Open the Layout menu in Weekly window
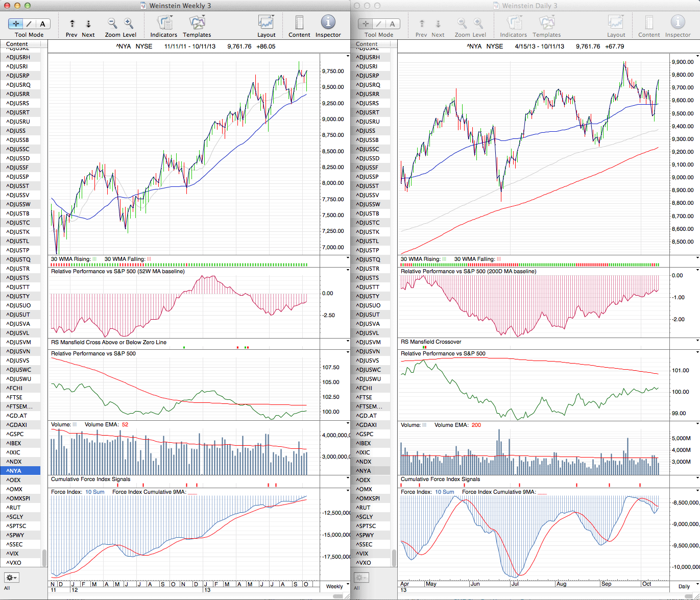Viewport: 700px width, 600px height. tap(266, 23)
